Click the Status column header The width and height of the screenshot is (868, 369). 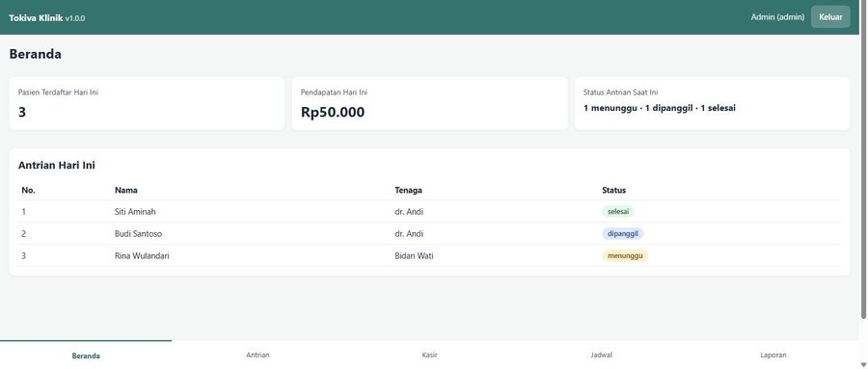(x=614, y=190)
